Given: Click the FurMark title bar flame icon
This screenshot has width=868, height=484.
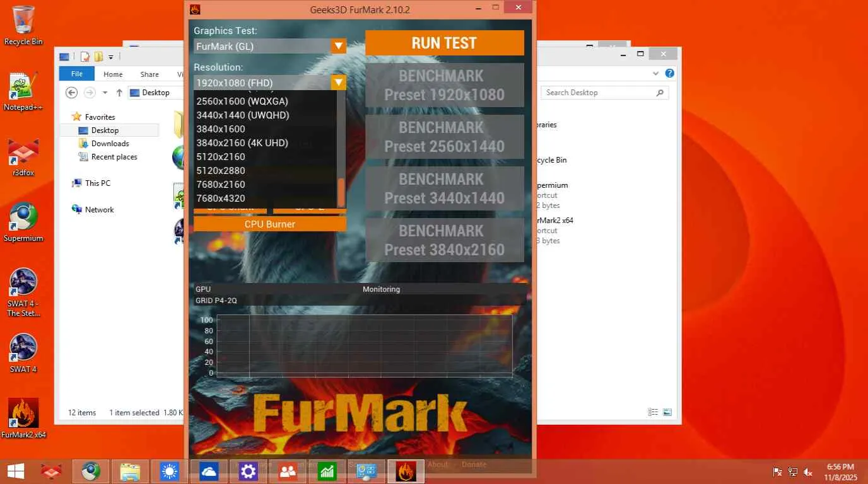Looking at the screenshot, I should (x=195, y=9).
